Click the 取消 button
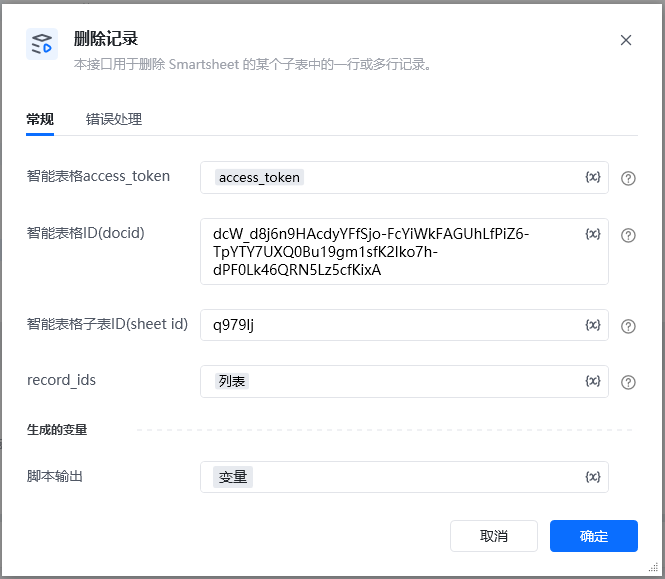The image size is (665, 579). click(x=494, y=536)
